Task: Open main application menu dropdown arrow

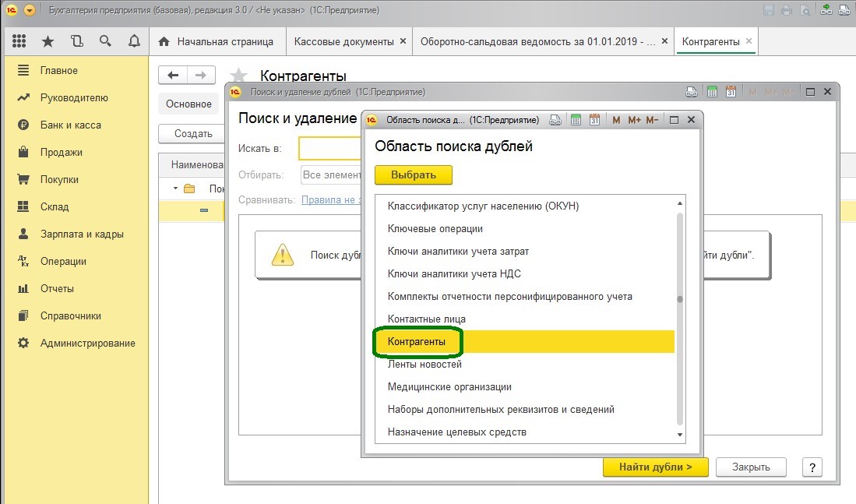Action: [30, 10]
